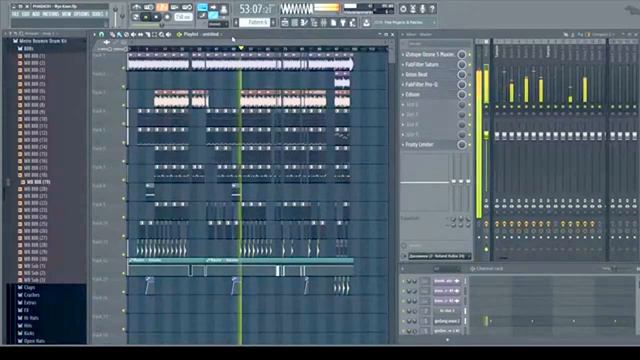Mute the first channel in Channel rack
The width and height of the screenshot is (640, 360).
click(404, 281)
